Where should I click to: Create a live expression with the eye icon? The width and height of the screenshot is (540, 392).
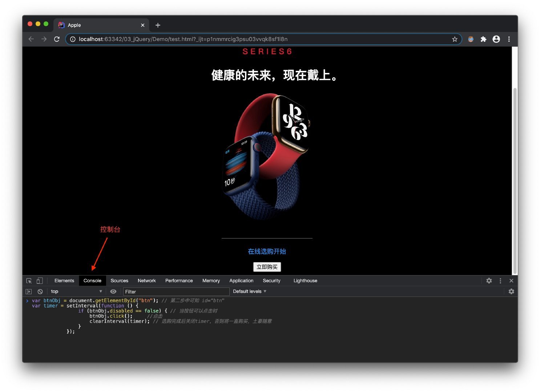pyautogui.click(x=113, y=291)
